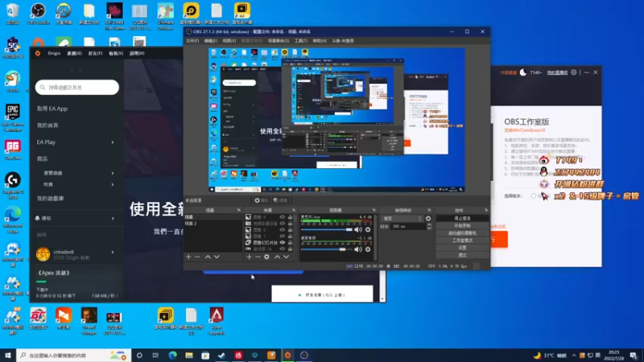This screenshot has width=644, height=362.
Task: Expand crissdevil account menu chevron
Action: 113,253
